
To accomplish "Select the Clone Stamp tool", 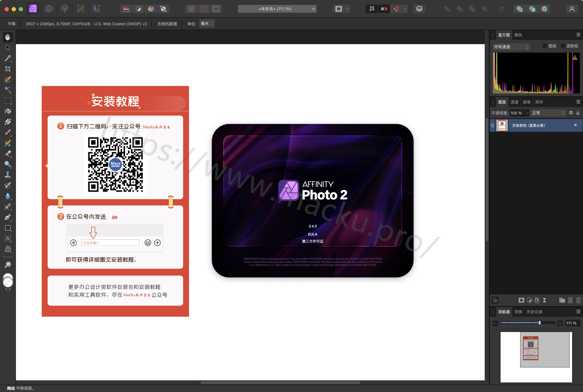I will tap(8, 175).
